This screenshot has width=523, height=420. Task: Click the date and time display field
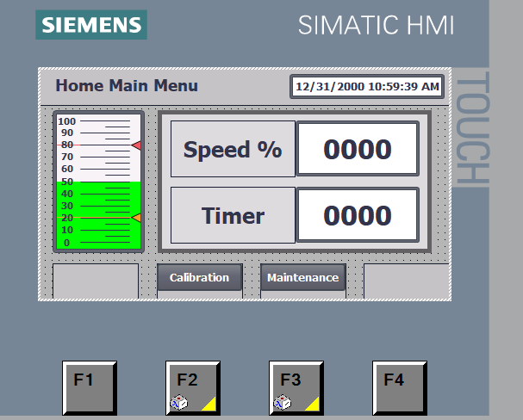coord(367,86)
